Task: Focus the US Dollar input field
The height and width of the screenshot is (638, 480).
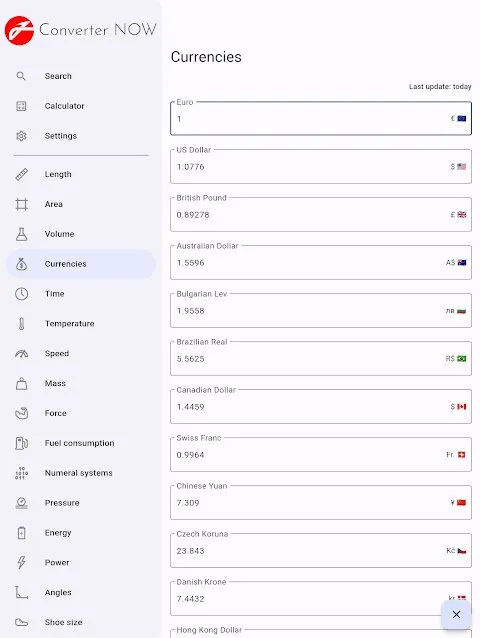Action: point(321,166)
